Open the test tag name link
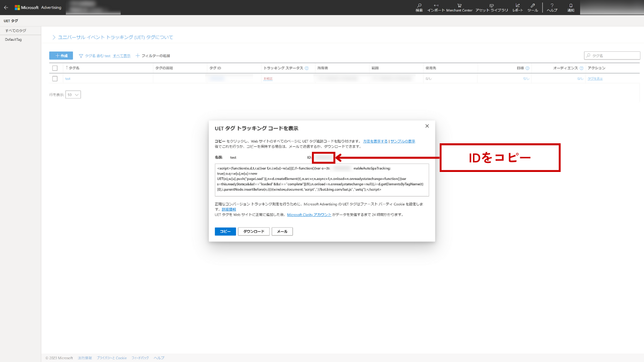The image size is (644, 362). 67,78
